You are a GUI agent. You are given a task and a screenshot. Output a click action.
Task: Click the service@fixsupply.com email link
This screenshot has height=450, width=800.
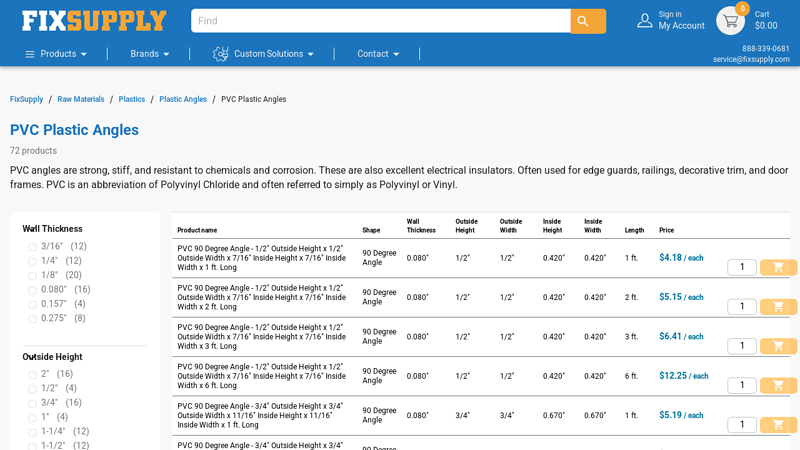pos(751,59)
